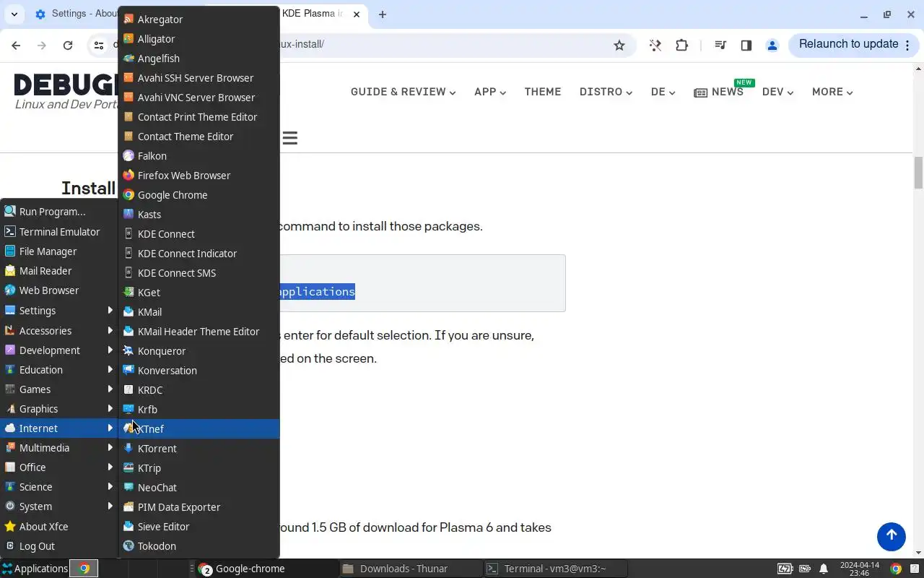
Task: Select Run Program... in the Applications menu
Action: 58,212
